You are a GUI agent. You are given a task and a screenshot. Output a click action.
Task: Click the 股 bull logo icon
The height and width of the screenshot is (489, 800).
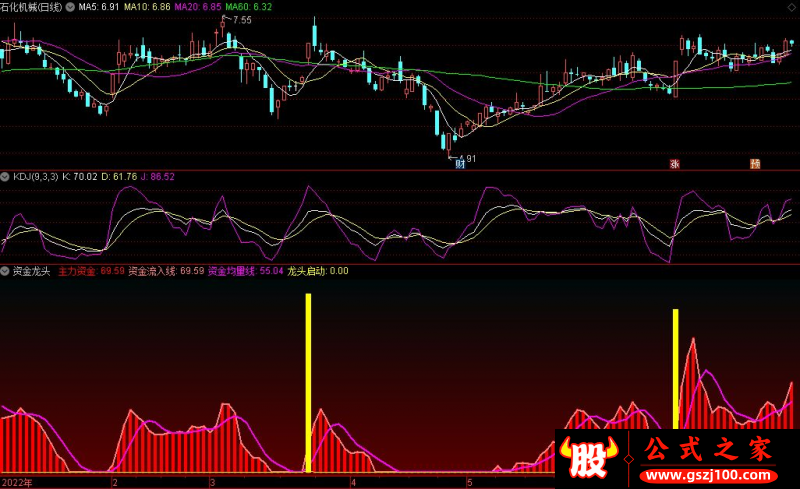(588, 458)
